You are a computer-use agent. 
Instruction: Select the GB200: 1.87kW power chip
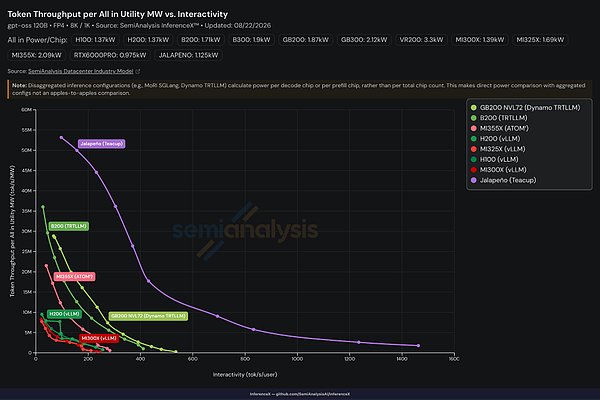(x=306, y=40)
